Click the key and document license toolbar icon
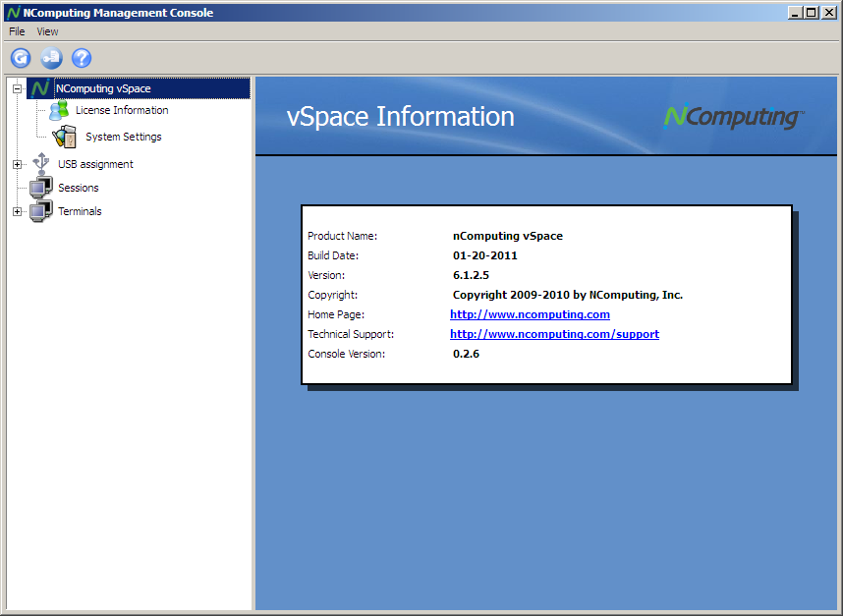The height and width of the screenshot is (616, 843). coord(52,58)
